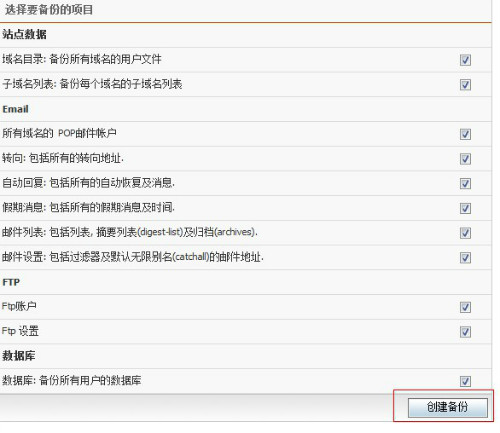This screenshot has width=500, height=433.
Task: Select the 站点数据 section header
Action: coord(24,34)
